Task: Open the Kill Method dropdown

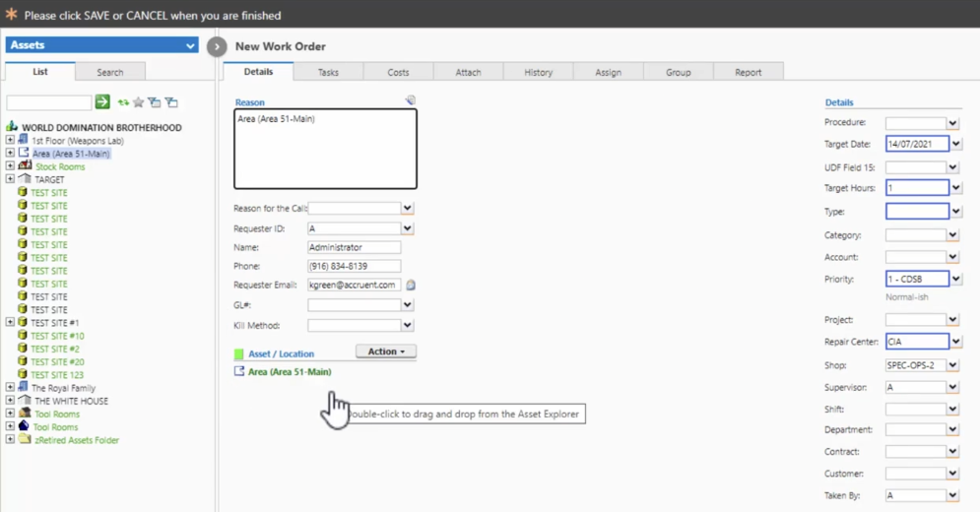Action: point(407,326)
